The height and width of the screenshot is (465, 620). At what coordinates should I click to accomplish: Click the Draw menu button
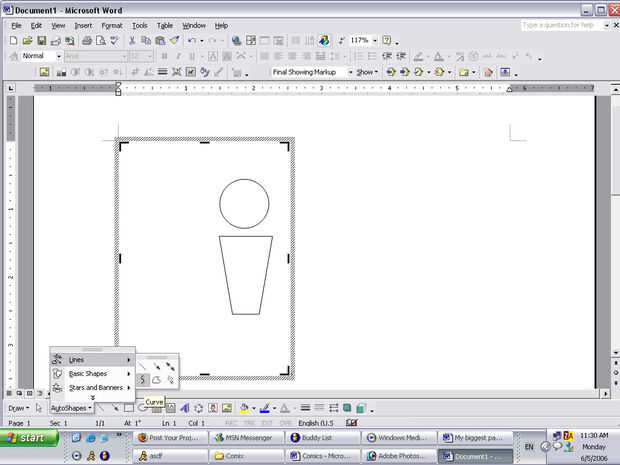17,408
